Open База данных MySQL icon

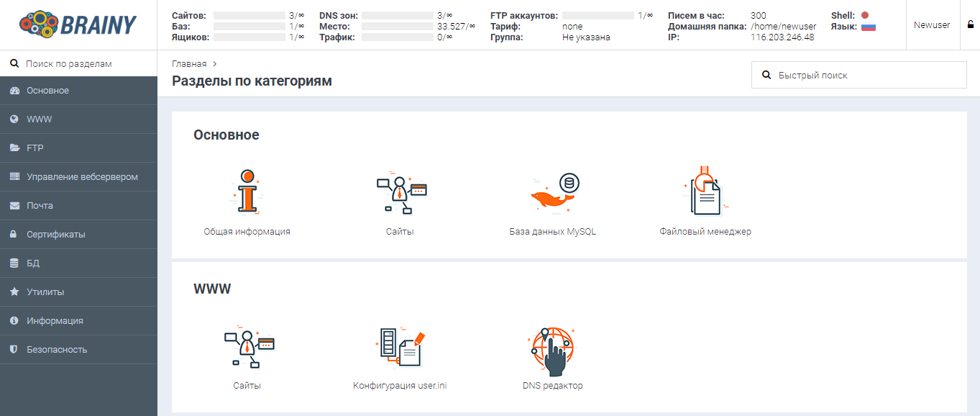[553, 193]
